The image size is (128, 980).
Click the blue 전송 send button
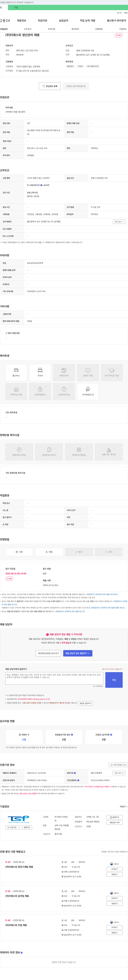(114, 680)
